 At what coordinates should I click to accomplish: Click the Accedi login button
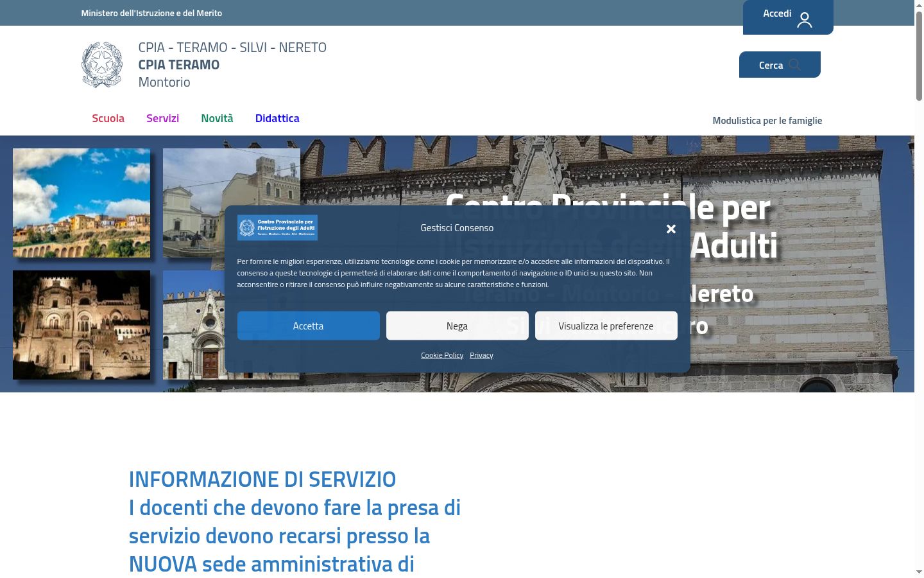coord(788,17)
